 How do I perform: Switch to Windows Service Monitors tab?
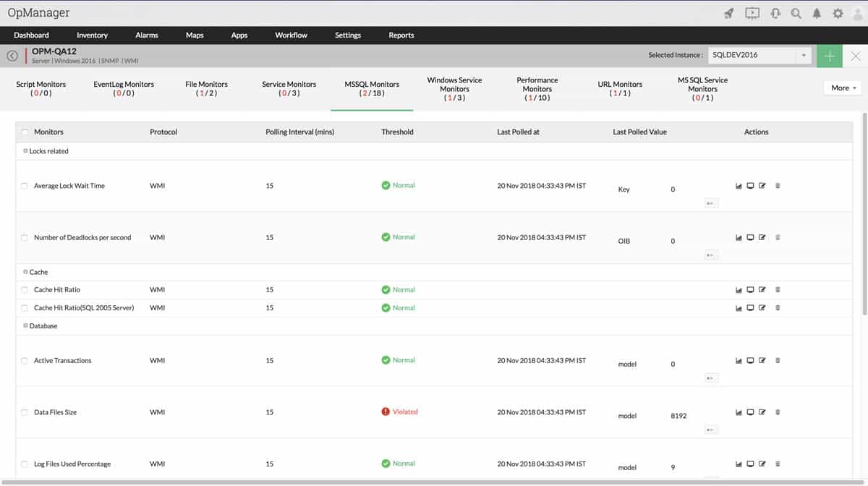point(454,88)
